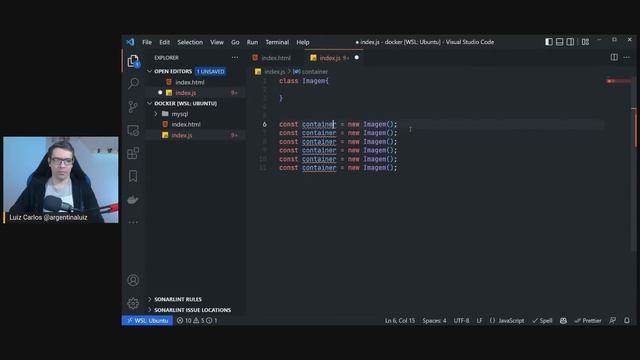Open the Edit menu
The height and width of the screenshot is (360, 640).
coord(164,42)
